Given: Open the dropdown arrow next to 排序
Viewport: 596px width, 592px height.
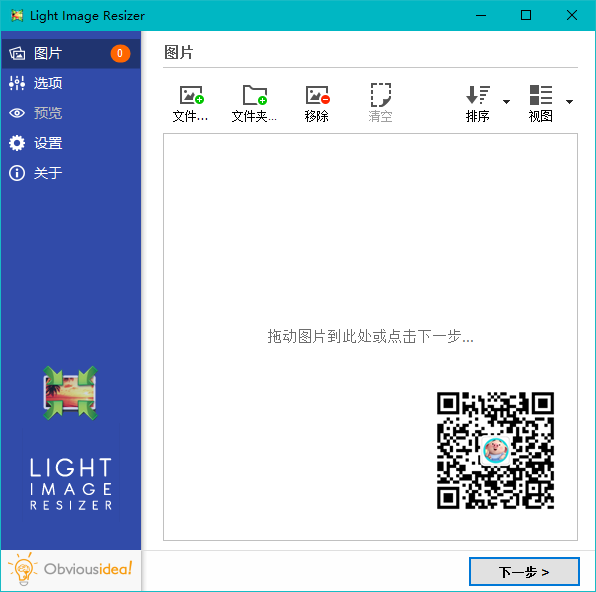Looking at the screenshot, I should pos(506,102).
